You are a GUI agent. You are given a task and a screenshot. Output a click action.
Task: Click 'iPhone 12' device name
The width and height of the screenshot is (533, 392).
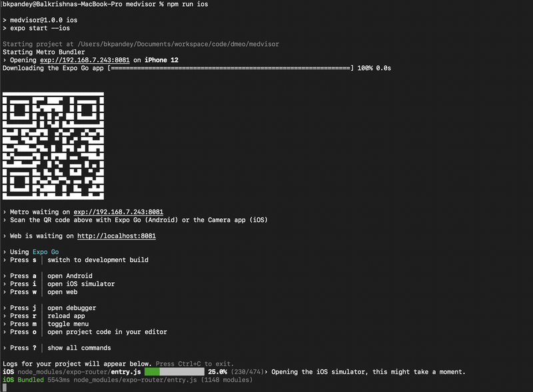(161, 60)
